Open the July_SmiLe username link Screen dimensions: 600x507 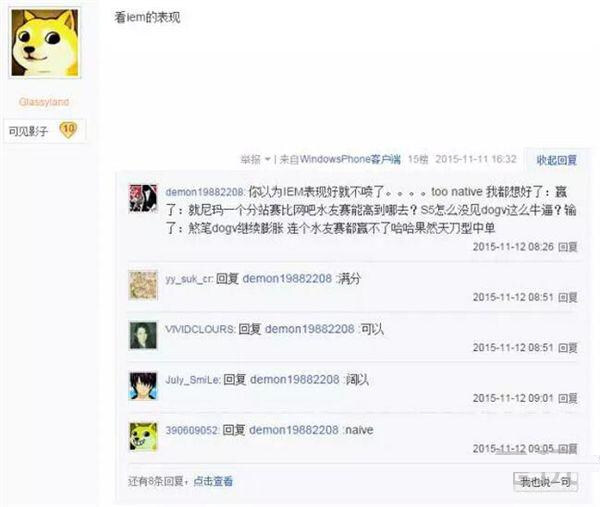coord(192,380)
